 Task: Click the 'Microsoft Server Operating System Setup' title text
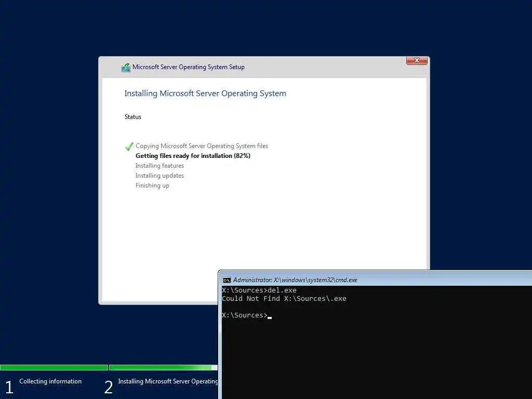click(188, 67)
